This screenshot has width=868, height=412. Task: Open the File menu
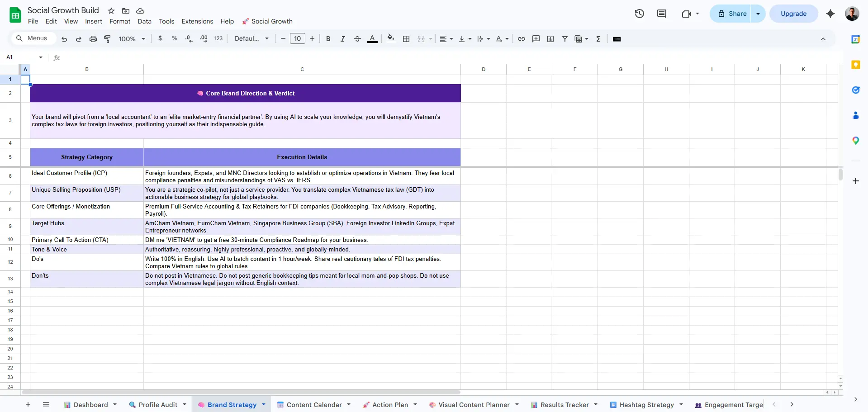click(33, 21)
